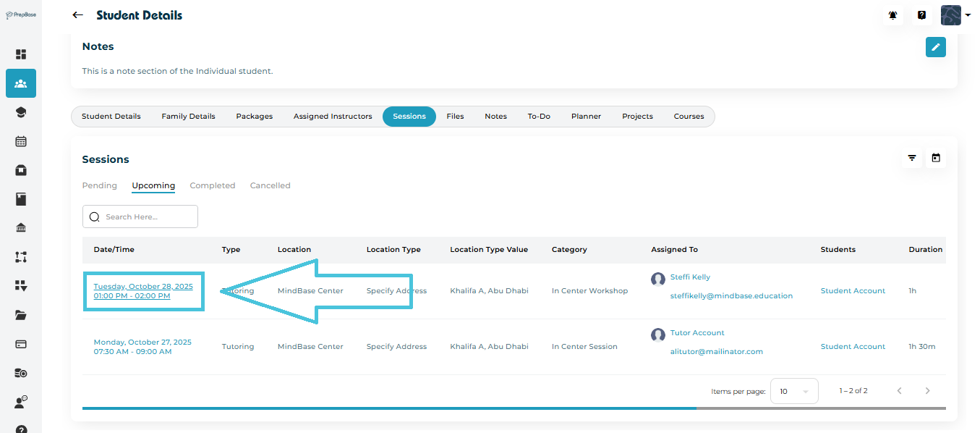This screenshot has height=433, width=980.
Task: Open the graduation cap sidebar icon
Action: coord(21,112)
